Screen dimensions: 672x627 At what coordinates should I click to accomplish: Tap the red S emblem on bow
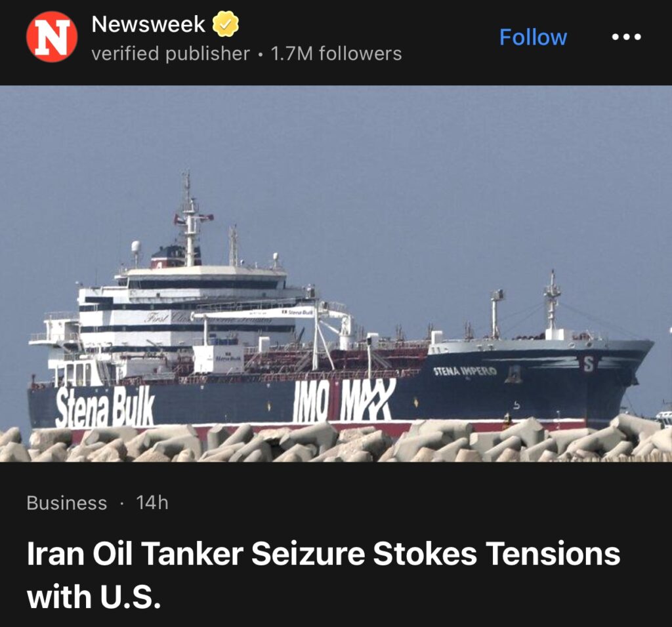589,363
